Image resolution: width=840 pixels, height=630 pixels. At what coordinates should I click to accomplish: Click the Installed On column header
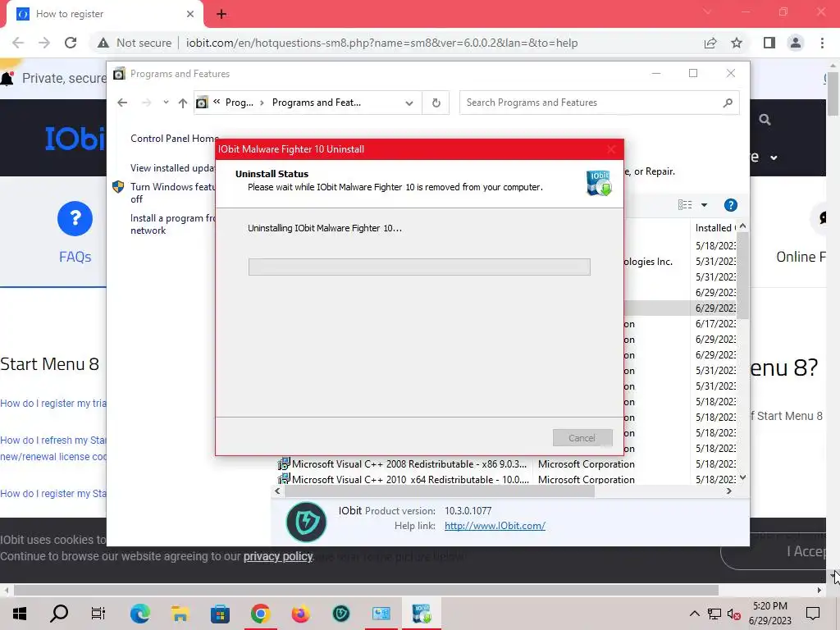pos(714,228)
